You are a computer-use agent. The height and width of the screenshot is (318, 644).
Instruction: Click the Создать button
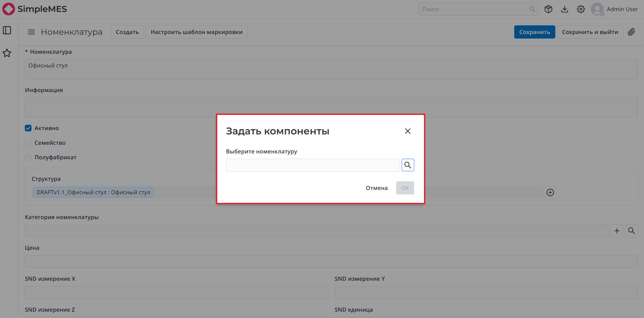[127, 32]
